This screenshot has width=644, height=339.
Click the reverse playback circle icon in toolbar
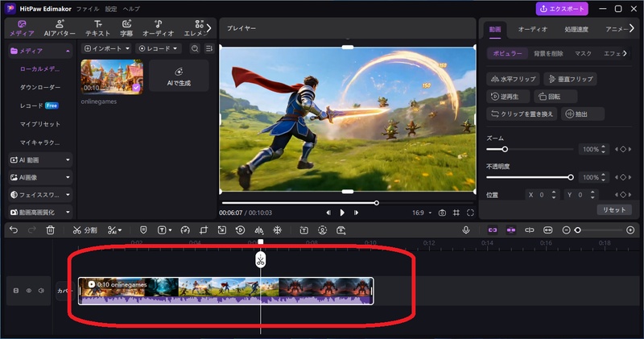(240, 230)
